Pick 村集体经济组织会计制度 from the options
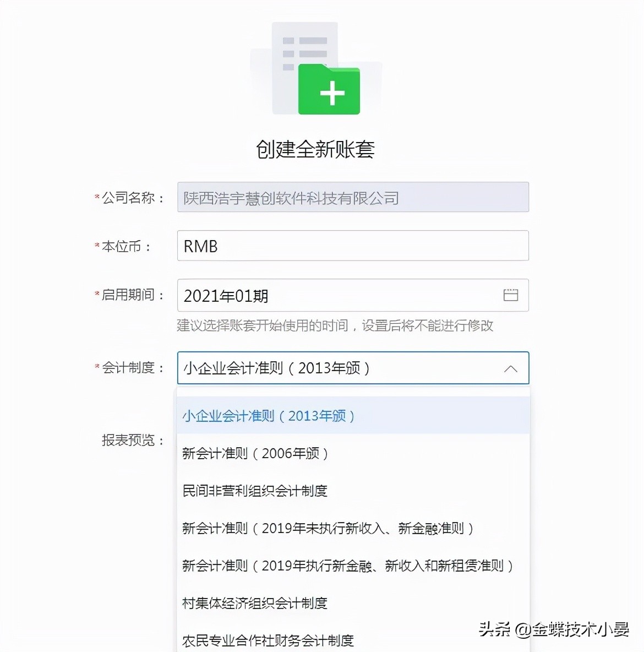This screenshot has width=644, height=652. pyautogui.click(x=254, y=603)
